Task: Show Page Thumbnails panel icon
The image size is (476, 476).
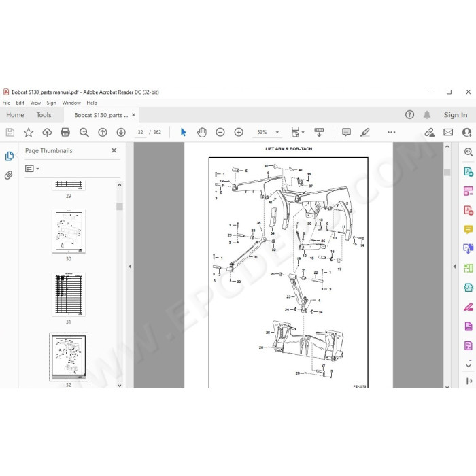Action: (x=10, y=156)
